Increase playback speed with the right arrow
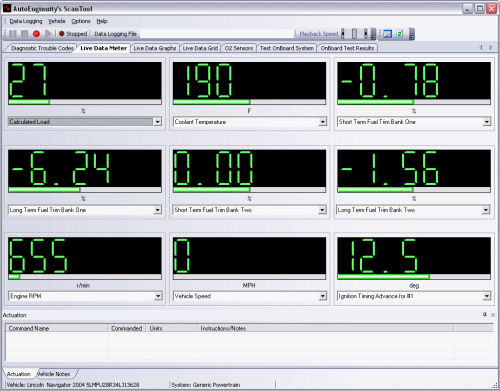500x391 pixels. tap(366, 34)
